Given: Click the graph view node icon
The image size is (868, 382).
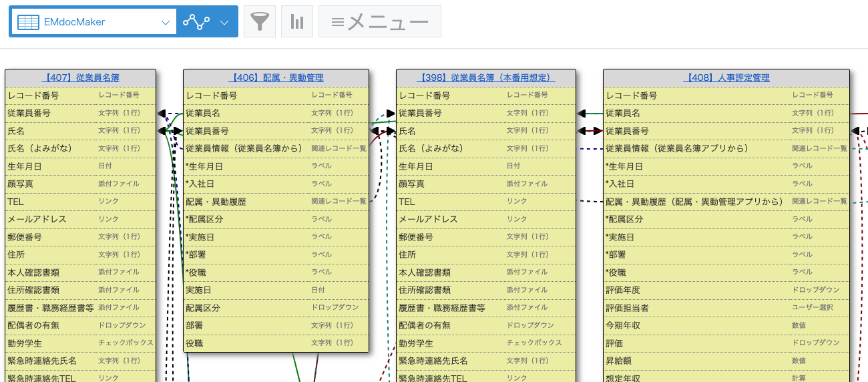Looking at the screenshot, I should tap(196, 22).
